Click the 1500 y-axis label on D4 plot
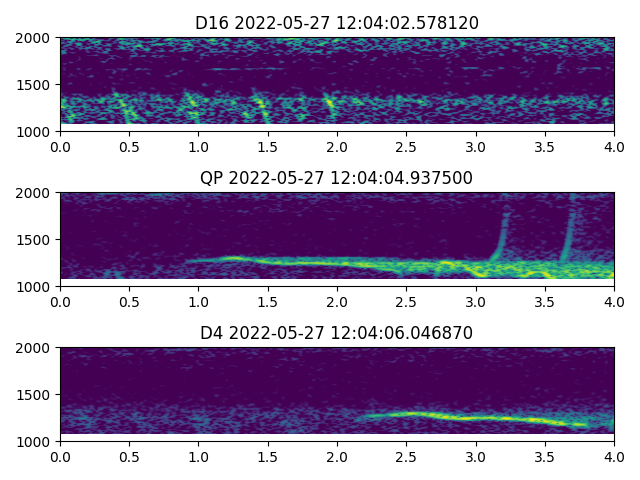The image size is (640, 480). point(37,395)
